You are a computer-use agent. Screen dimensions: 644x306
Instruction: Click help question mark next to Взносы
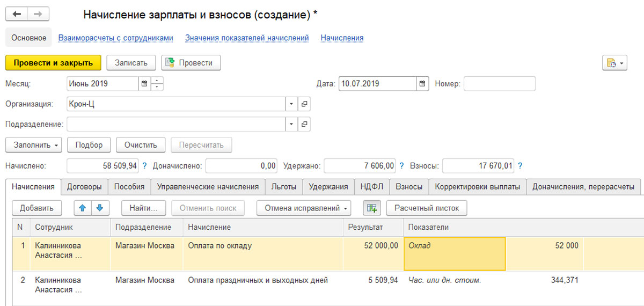[x=520, y=166]
